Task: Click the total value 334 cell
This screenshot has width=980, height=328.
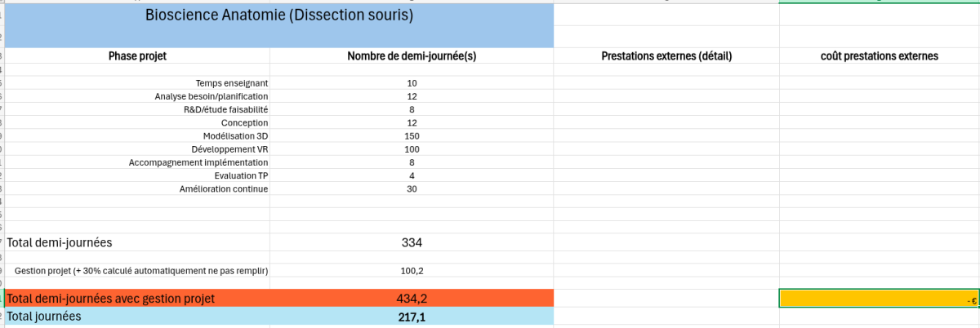Action: pyautogui.click(x=412, y=242)
